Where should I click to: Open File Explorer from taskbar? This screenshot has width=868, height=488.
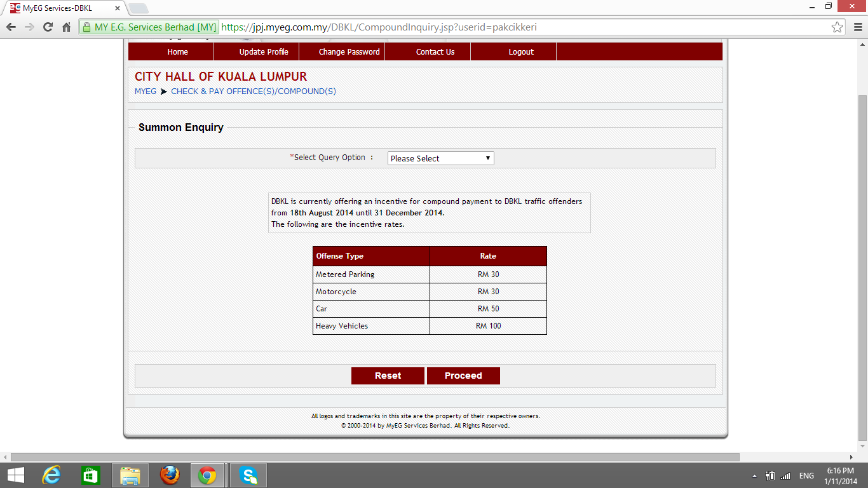[130, 475]
